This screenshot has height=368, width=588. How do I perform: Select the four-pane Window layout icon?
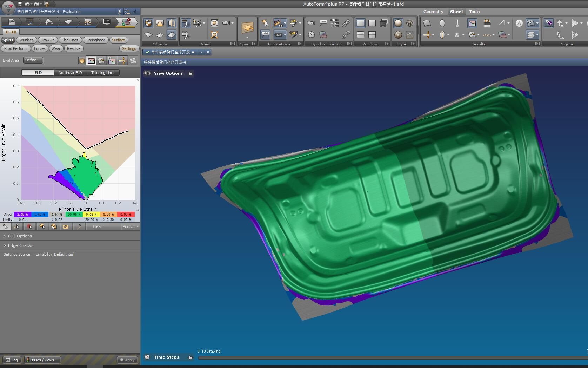point(372,35)
